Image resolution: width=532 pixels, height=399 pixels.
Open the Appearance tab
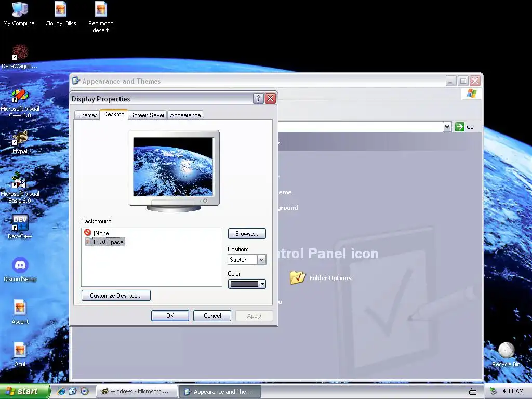[185, 115]
